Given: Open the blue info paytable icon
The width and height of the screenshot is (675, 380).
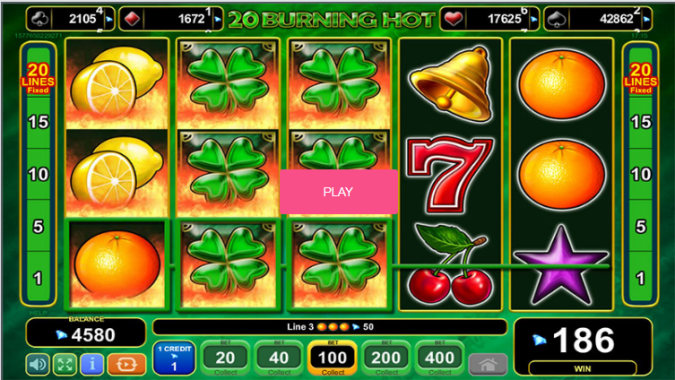Looking at the screenshot, I should pyautogui.click(x=92, y=364).
